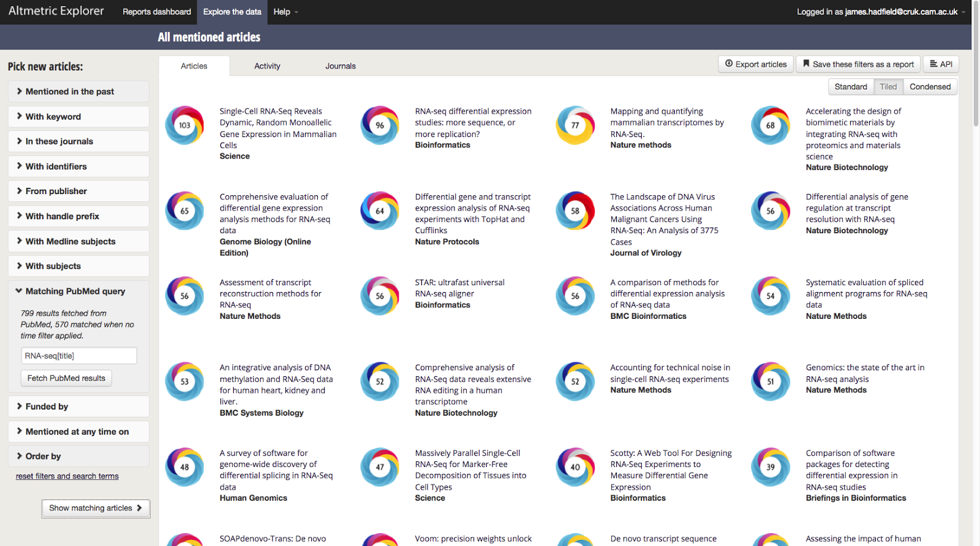Expand the Mentioned in the past filter

click(78, 92)
